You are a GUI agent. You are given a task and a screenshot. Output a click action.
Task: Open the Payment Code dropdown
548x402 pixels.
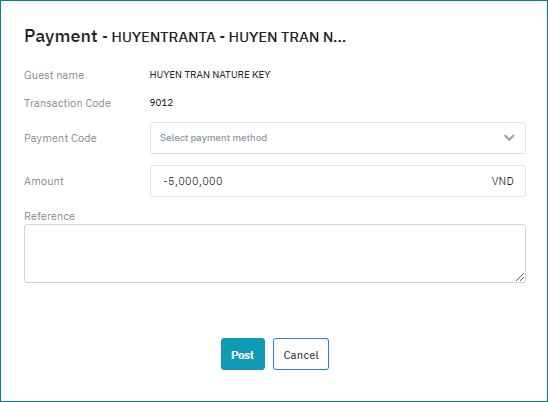coord(338,138)
